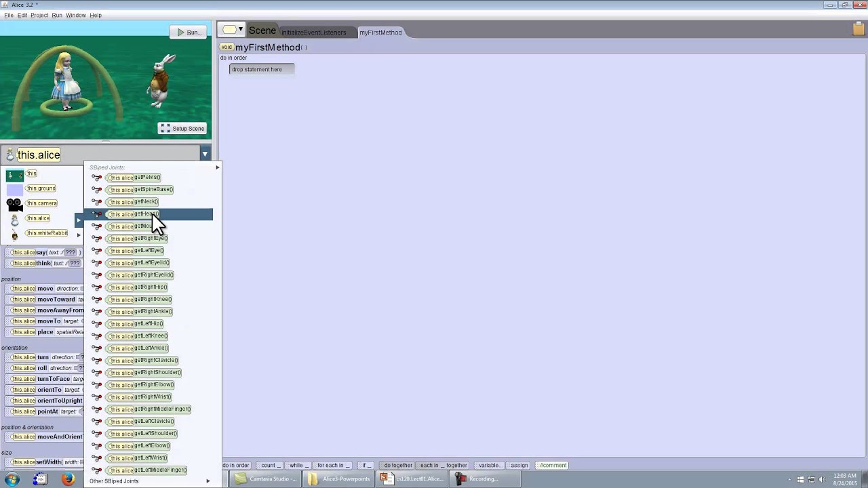This screenshot has height=488, width=868.
Task: Switch to the myFirstMethod tab
Action: click(x=380, y=33)
